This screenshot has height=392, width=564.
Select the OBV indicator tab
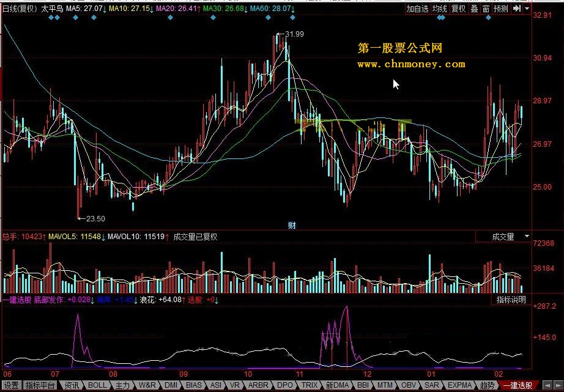coord(409,385)
